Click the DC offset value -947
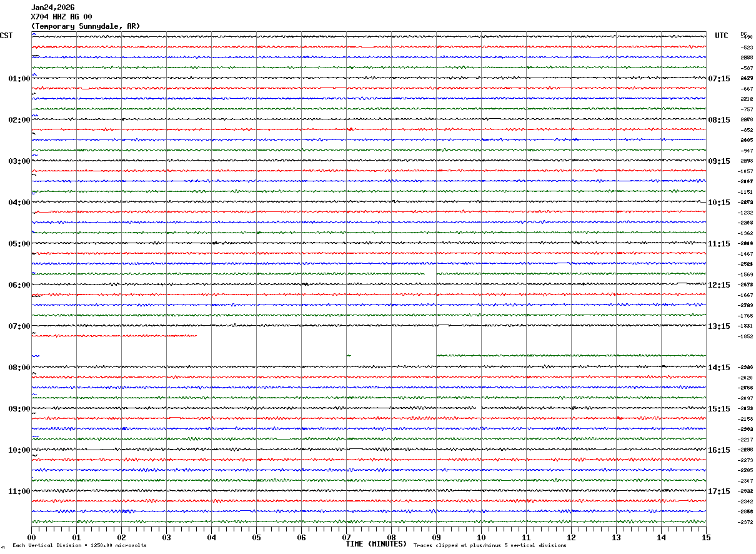The height and width of the screenshot is (554, 756). (746, 151)
